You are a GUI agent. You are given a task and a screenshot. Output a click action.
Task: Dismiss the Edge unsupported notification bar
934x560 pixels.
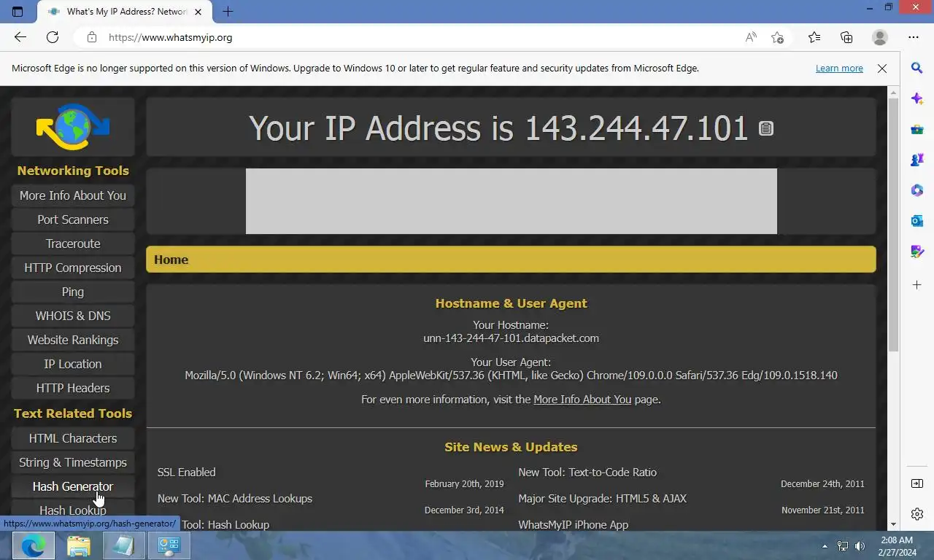tap(882, 69)
